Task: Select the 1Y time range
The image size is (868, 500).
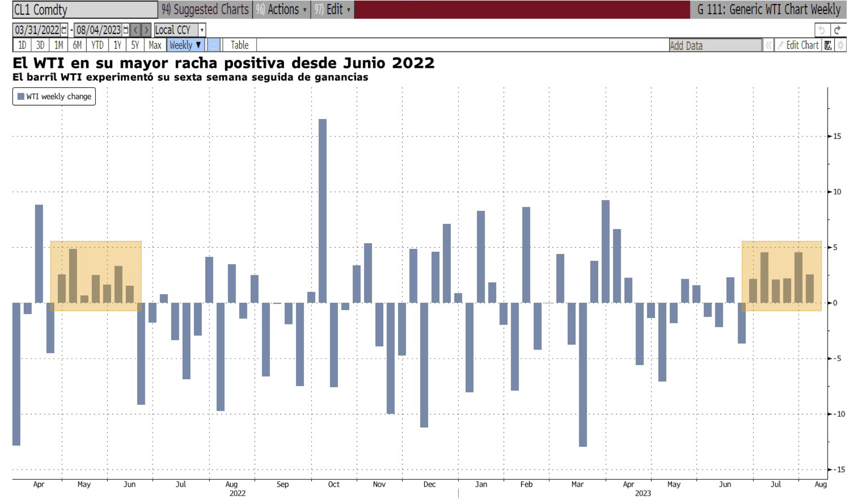Action: tap(117, 45)
